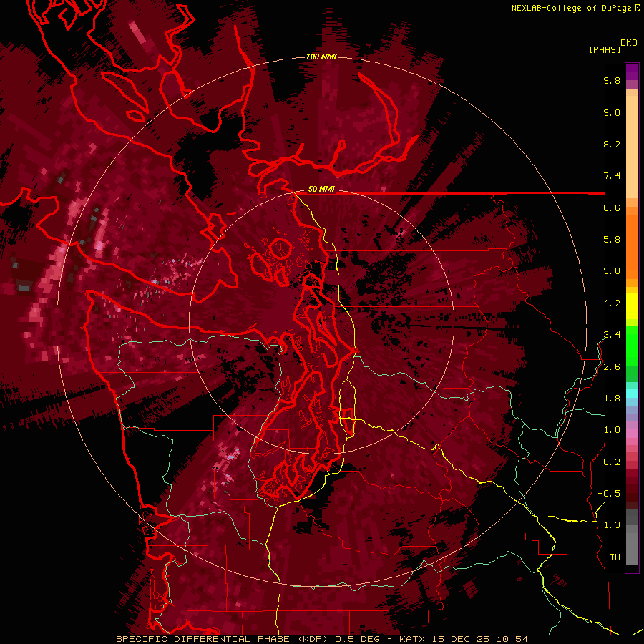The height and width of the screenshot is (644, 644).
Task: Click the KATX radar station identifier
Action: pos(413,639)
